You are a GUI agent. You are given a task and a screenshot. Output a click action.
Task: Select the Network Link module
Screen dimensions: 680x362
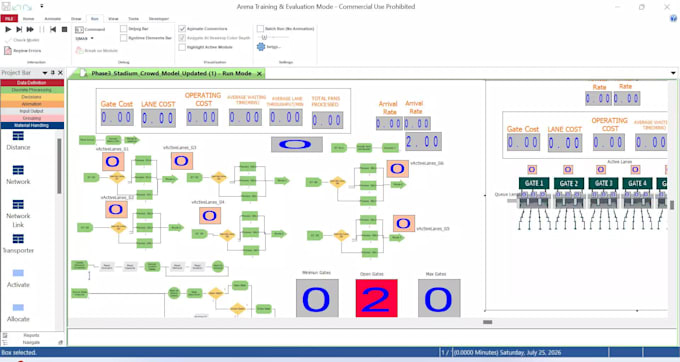pos(18,214)
